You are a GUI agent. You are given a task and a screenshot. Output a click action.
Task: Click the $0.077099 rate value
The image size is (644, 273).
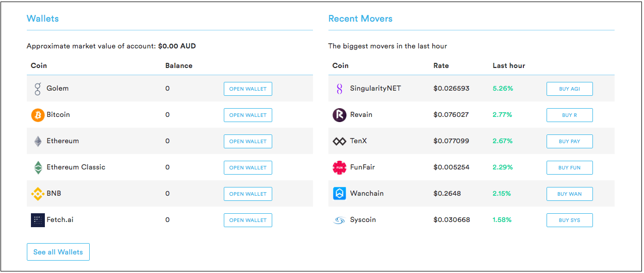click(x=451, y=141)
